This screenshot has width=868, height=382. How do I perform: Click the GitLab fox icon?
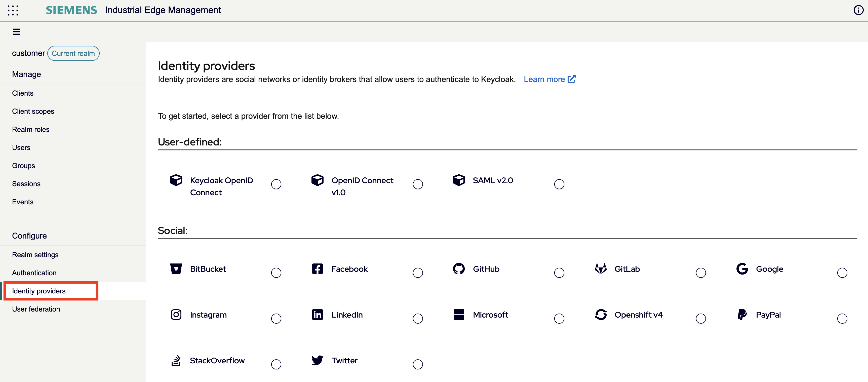point(601,269)
